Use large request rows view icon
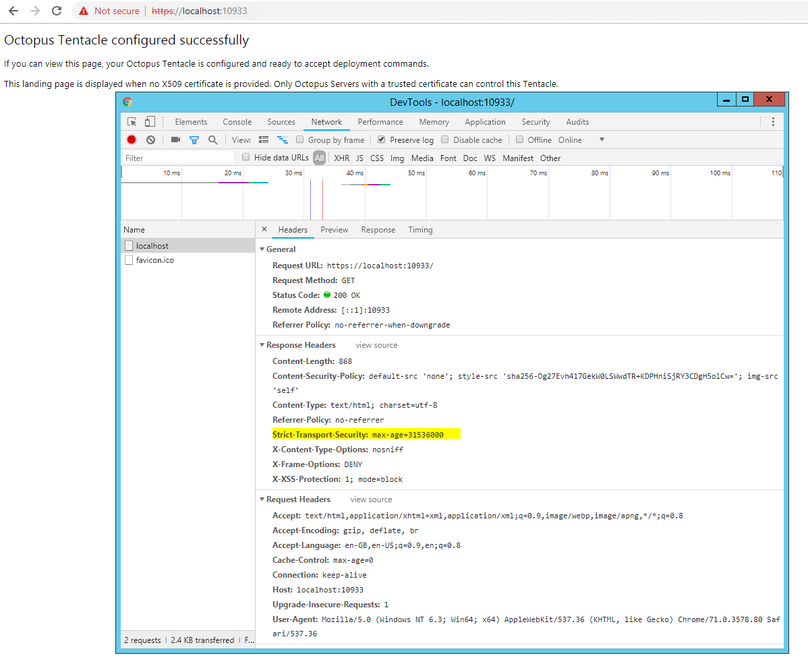 pos(264,140)
